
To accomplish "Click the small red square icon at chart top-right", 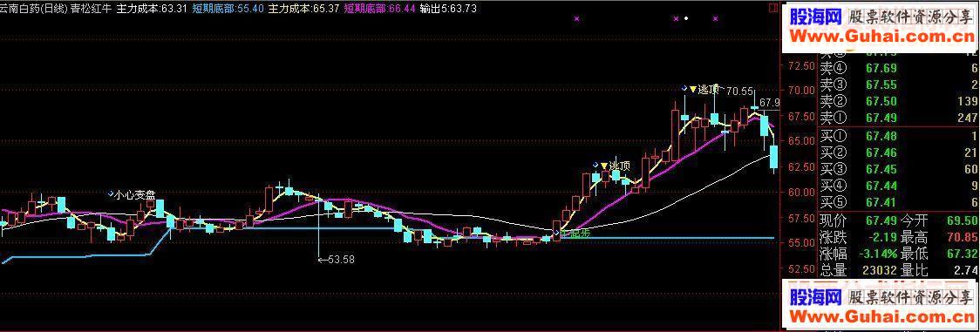I will (x=773, y=8).
